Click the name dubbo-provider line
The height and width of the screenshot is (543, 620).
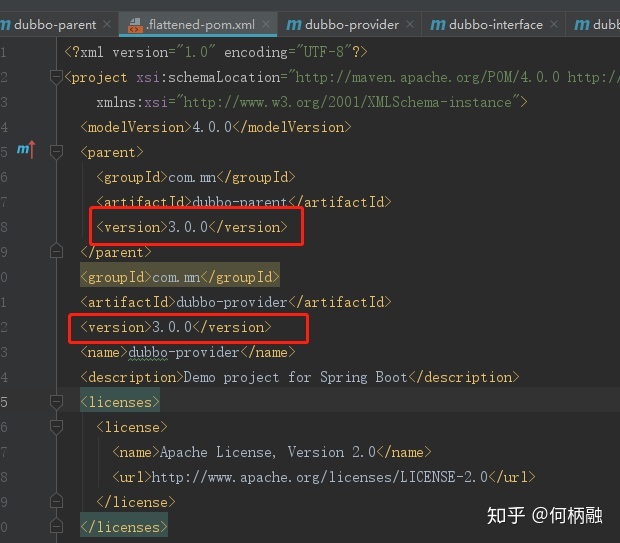188,352
